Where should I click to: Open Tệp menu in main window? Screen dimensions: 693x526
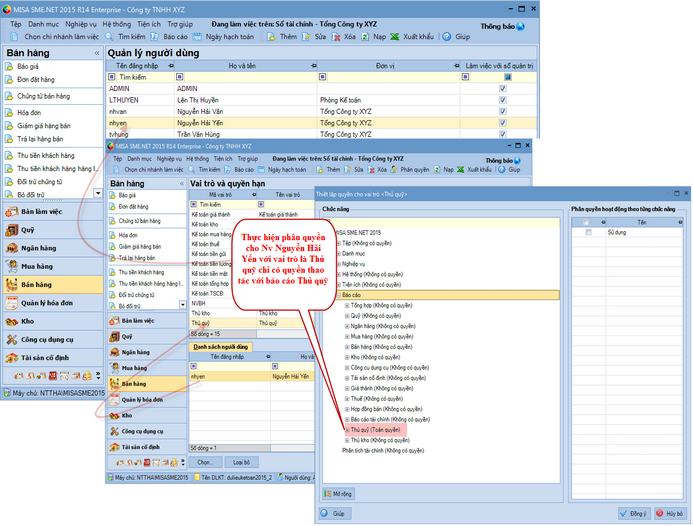click(x=15, y=24)
